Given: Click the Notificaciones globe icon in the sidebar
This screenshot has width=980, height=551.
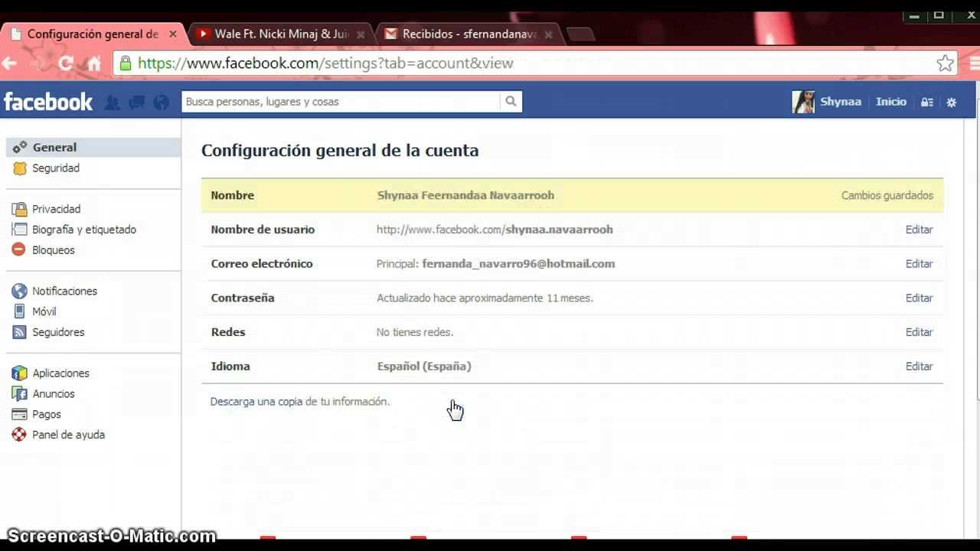Looking at the screenshot, I should coord(20,291).
